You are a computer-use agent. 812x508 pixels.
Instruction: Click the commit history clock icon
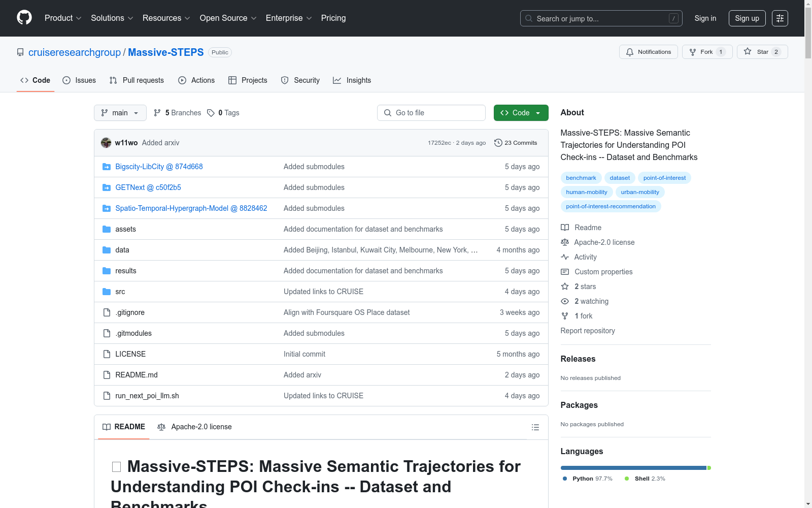(498, 143)
